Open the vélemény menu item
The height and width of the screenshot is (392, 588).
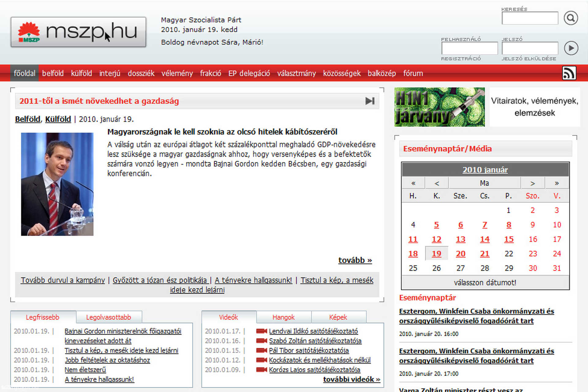(x=177, y=73)
